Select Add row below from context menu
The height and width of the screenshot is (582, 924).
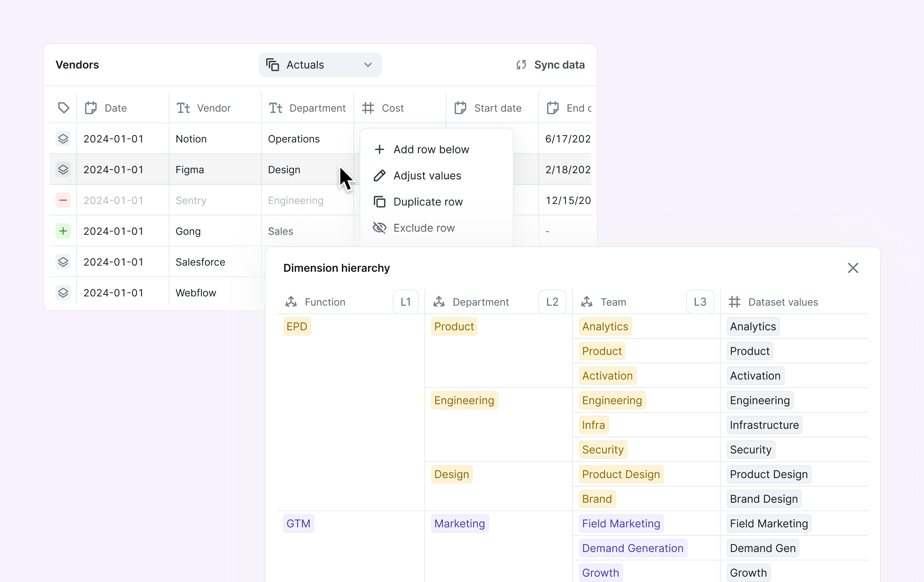pos(431,149)
